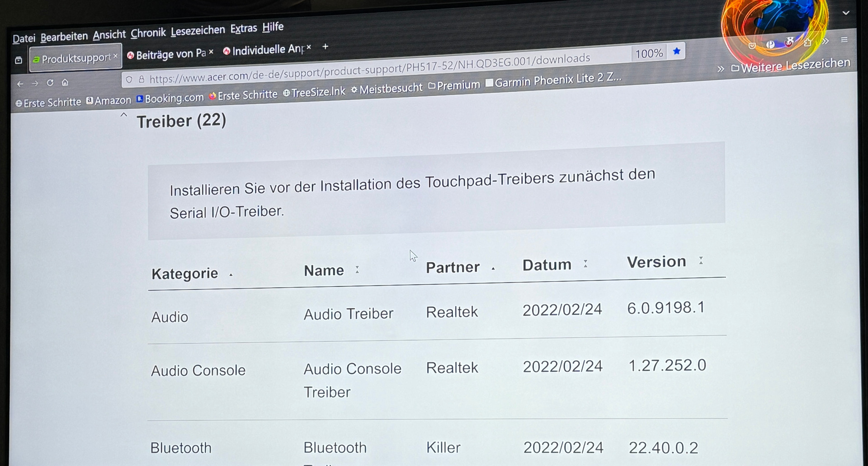Close the Beiträge von Pa tab

[211, 52]
